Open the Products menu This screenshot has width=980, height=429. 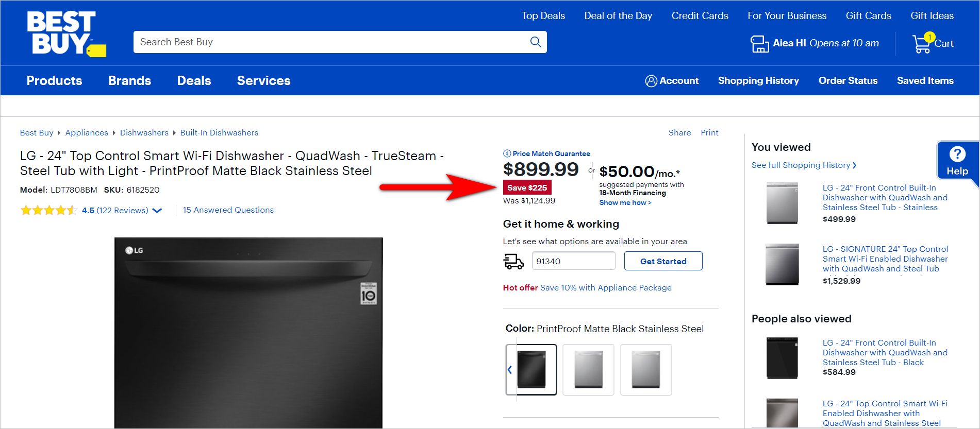click(54, 80)
